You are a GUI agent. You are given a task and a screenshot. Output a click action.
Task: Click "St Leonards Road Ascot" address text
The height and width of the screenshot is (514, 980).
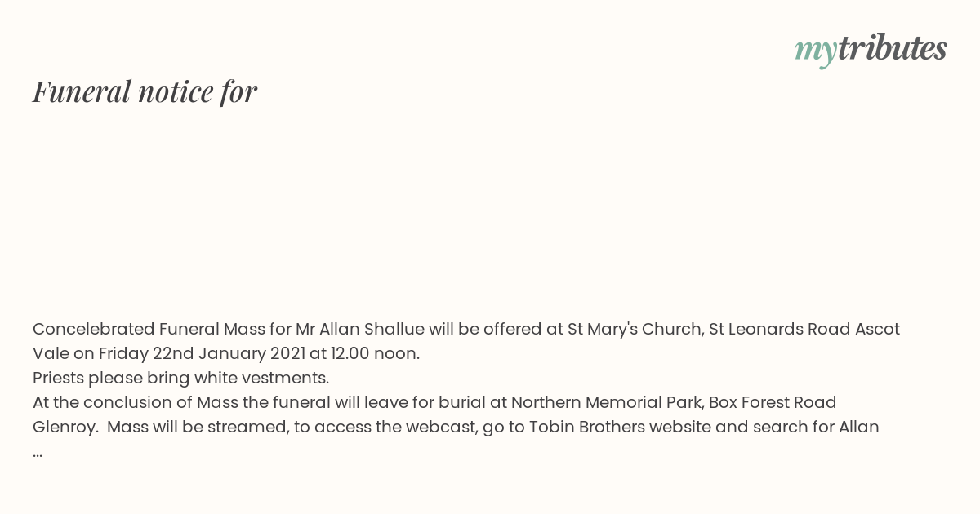click(804, 329)
